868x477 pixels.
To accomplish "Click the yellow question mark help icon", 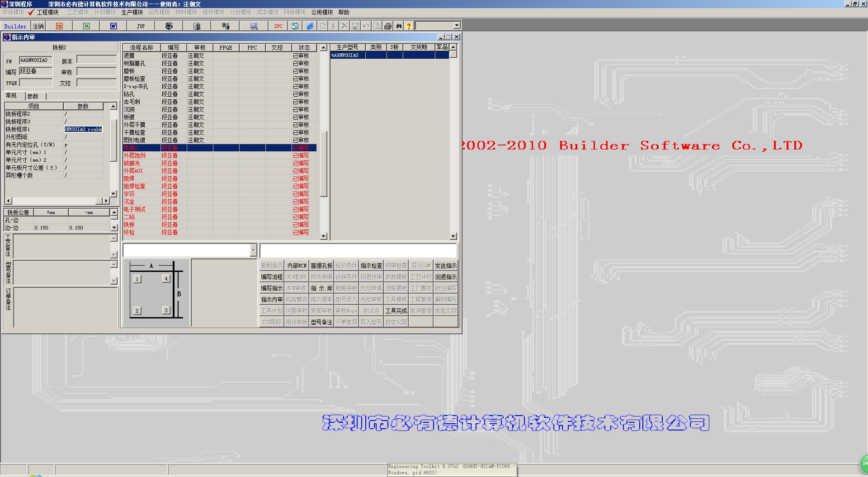I will [409, 26].
